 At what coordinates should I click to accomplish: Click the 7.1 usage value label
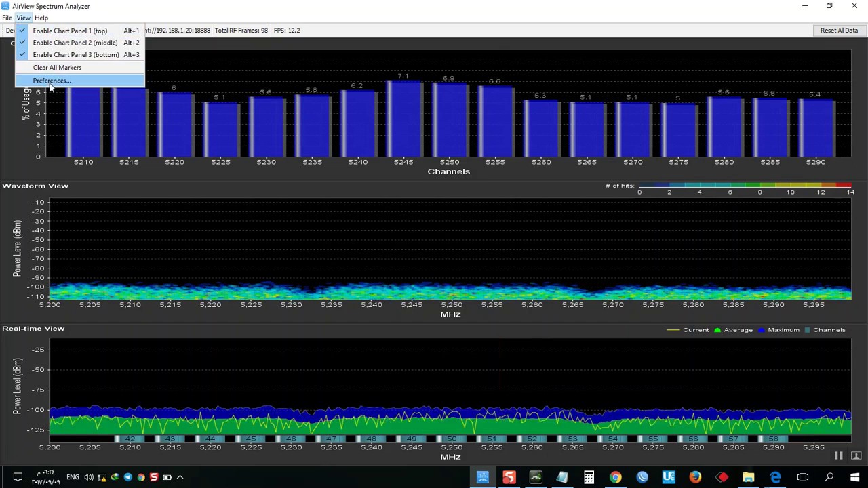point(403,76)
